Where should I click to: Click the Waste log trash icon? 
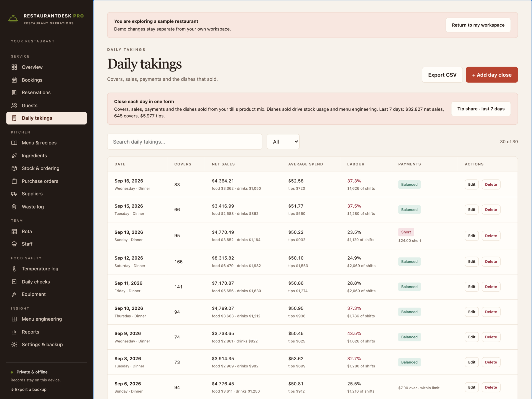click(x=14, y=207)
